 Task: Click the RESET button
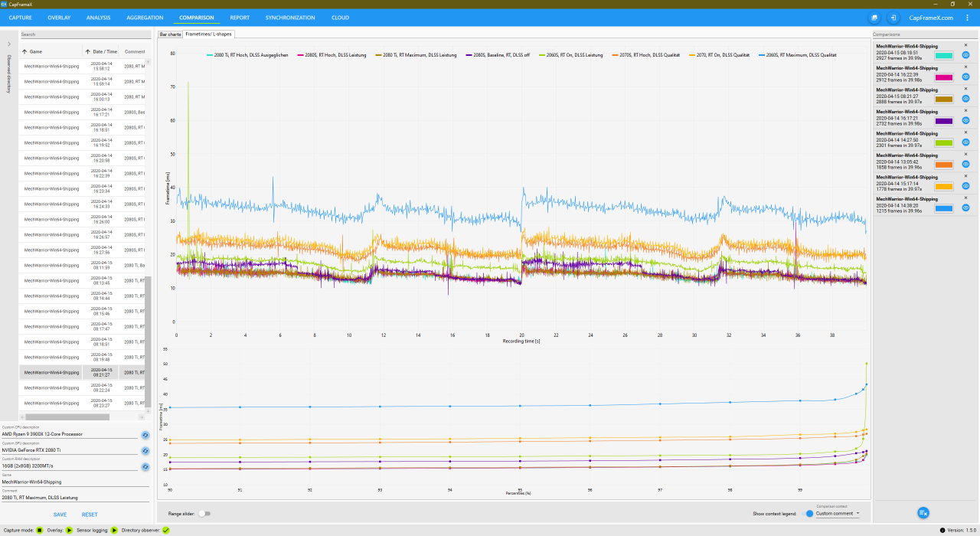click(x=90, y=515)
